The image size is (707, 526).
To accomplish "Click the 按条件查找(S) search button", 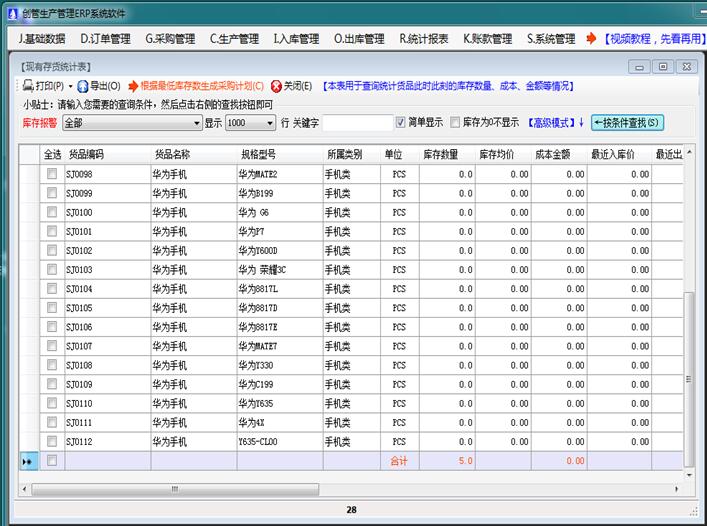I will coord(627,123).
